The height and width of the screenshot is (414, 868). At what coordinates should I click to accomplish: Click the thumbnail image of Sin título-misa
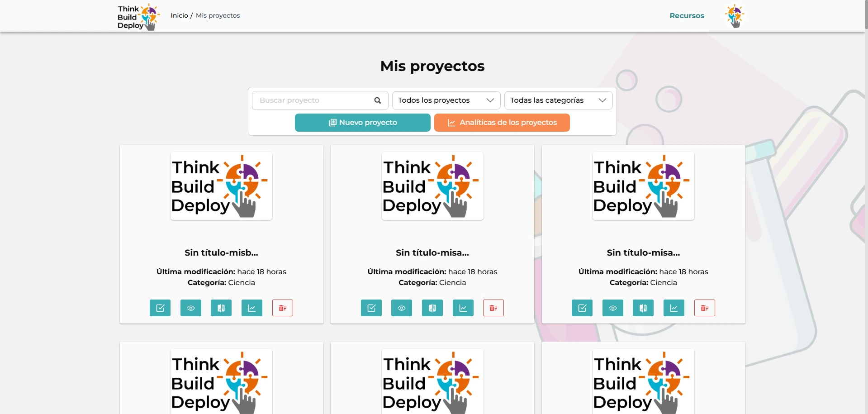point(432,186)
